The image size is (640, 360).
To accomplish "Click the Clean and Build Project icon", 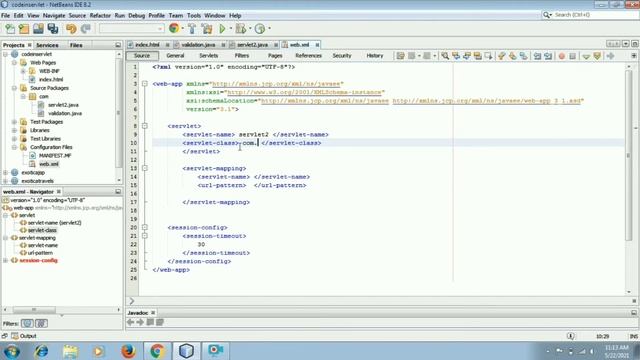I will click(207, 29).
